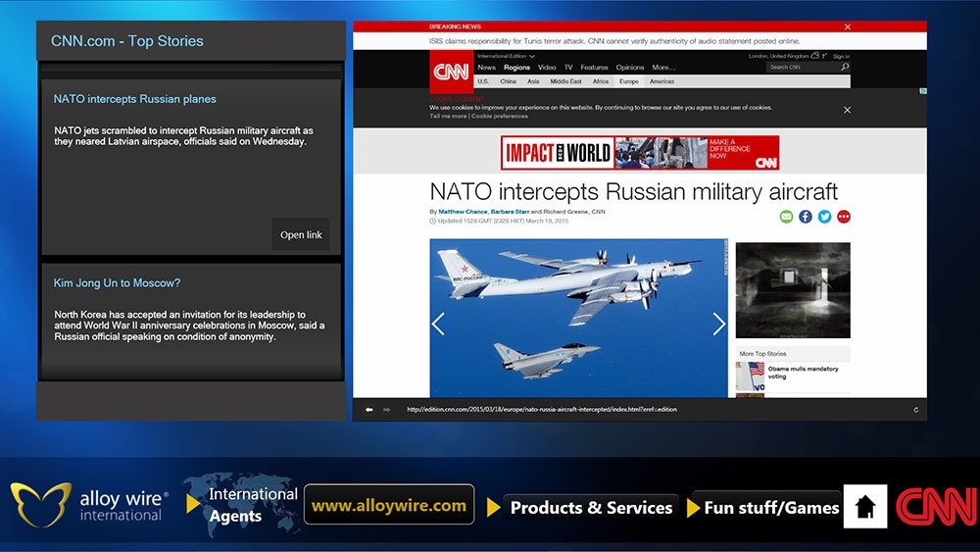
Task: Click the Obama story flag thumbnail
Action: [x=751, y=376]
